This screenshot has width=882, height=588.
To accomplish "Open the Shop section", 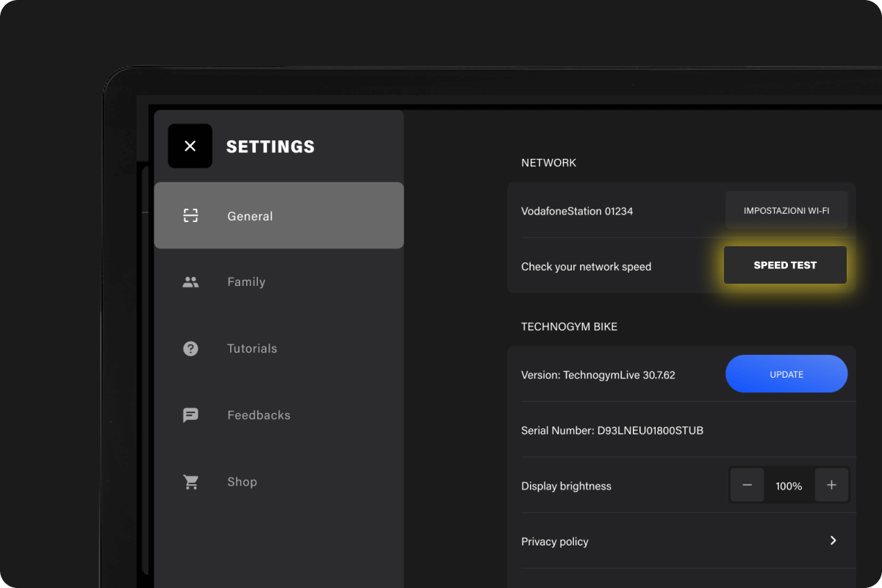I will (279, 482).
